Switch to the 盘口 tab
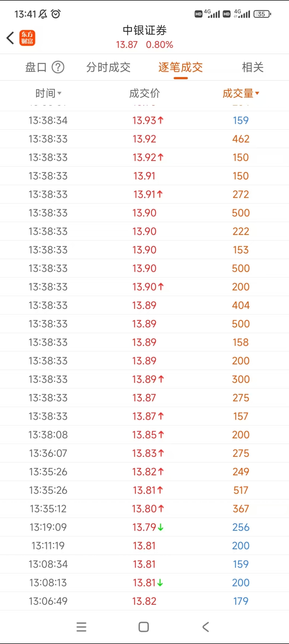 [36, 67]
